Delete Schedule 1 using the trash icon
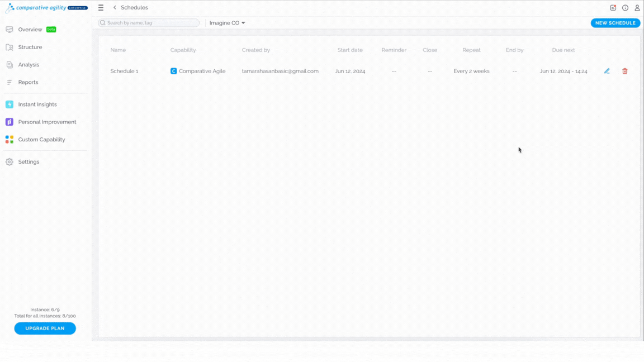 (x=624, y=71)
